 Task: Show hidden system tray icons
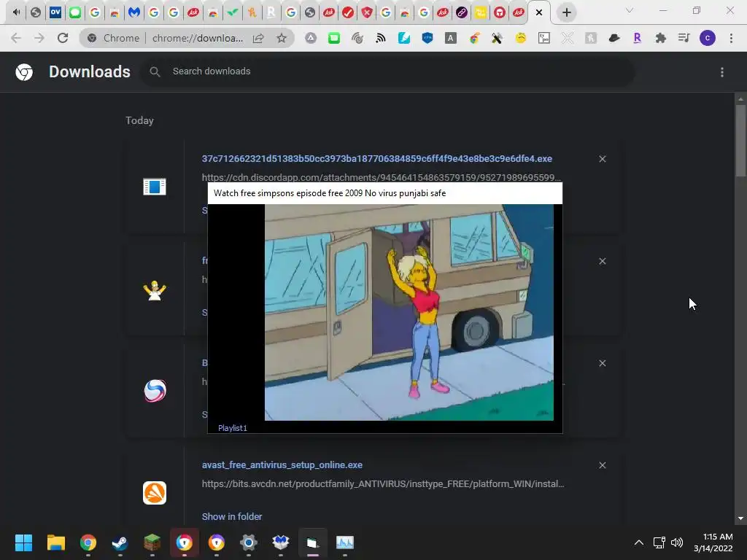(x=639, y=542)
